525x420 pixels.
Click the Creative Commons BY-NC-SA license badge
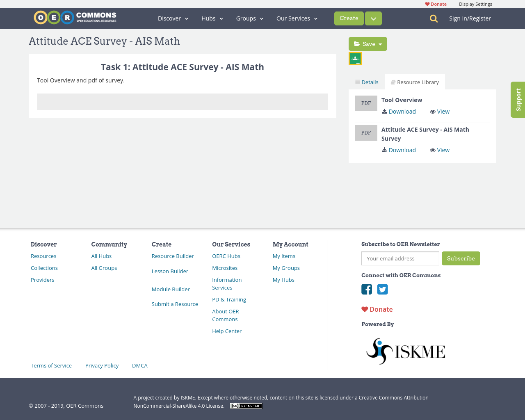(246, 405)
